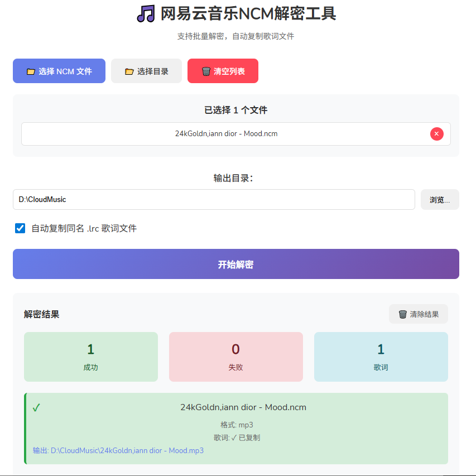Click the 格式: mp3 text
The width and height of the screenshot is (476, 476).
(x=237, y=425)
